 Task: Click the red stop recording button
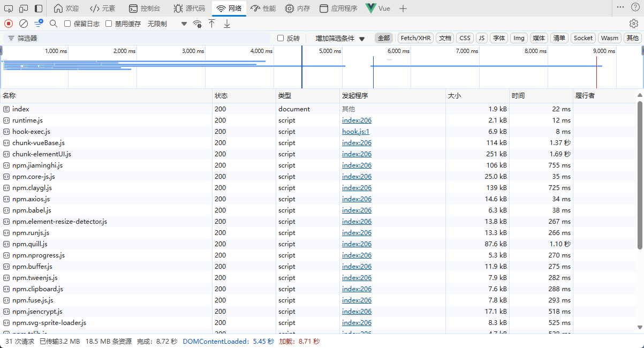[9, 24]
